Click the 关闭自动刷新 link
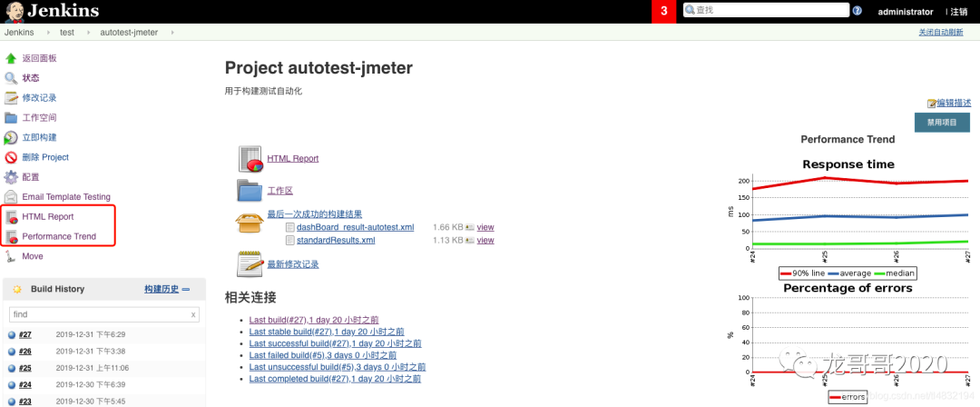980x407 pixels. [x=941, y=33]
